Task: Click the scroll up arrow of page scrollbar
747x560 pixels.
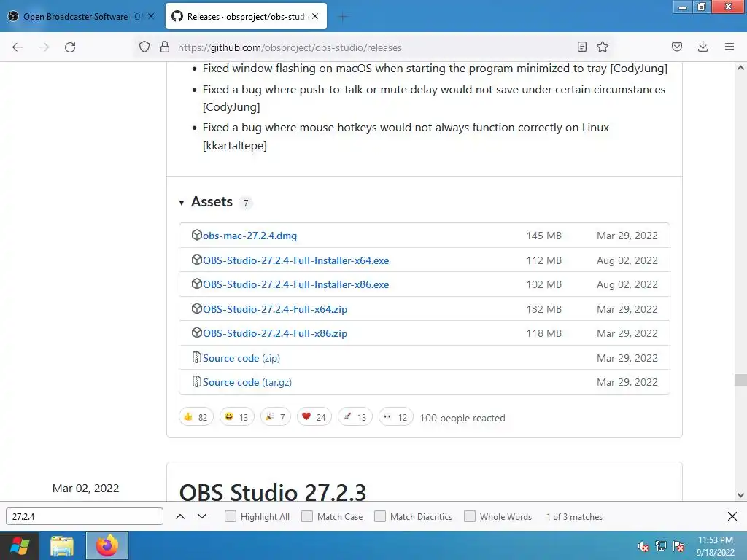Action: [x=740, y=68]
